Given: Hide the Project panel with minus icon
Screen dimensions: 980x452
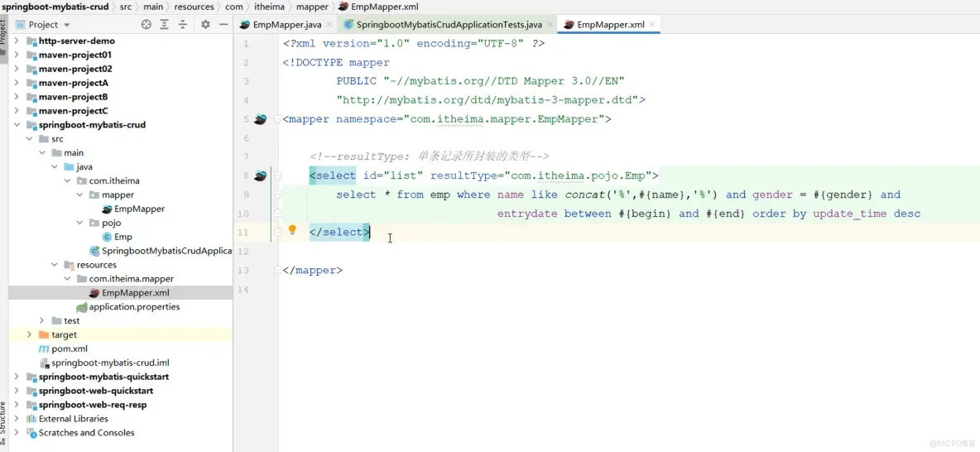Looking at the screenshot, I should (x=223, y=24).
